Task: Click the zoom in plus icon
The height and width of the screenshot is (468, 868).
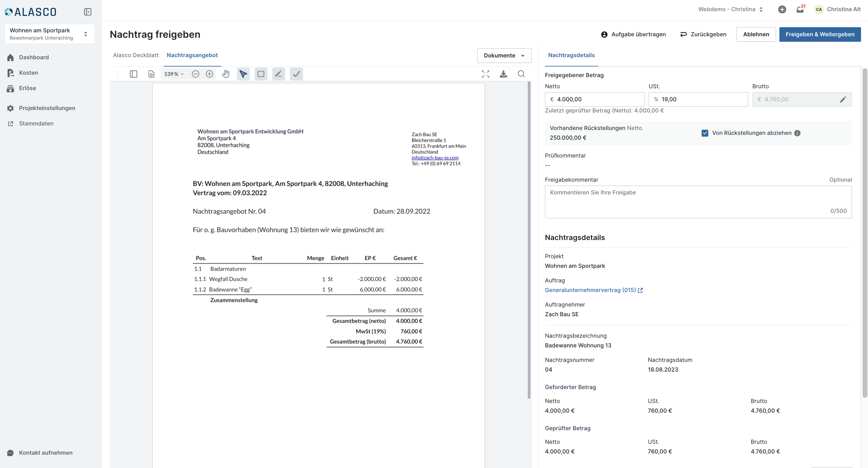Action: pos(210,74)
